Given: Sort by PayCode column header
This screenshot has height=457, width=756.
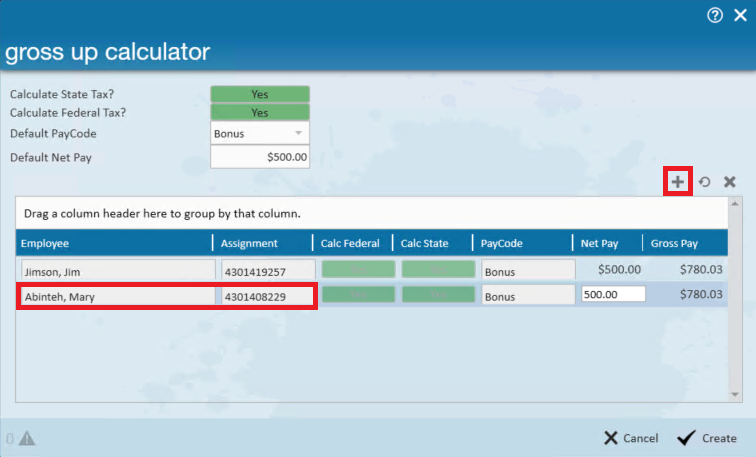Looking at the screenshot, I should 523,243.
